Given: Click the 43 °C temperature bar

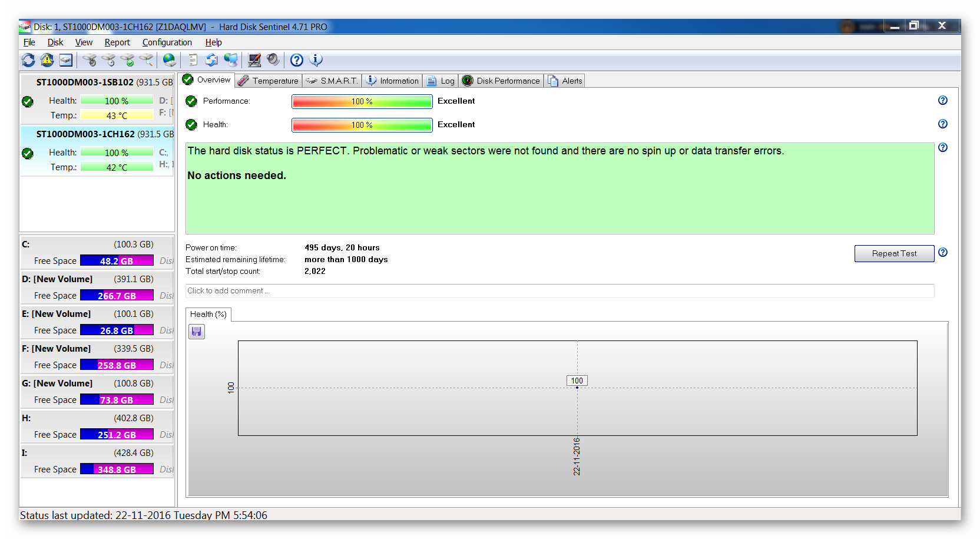Looking at the screenshot, I should tap(117, 115).
